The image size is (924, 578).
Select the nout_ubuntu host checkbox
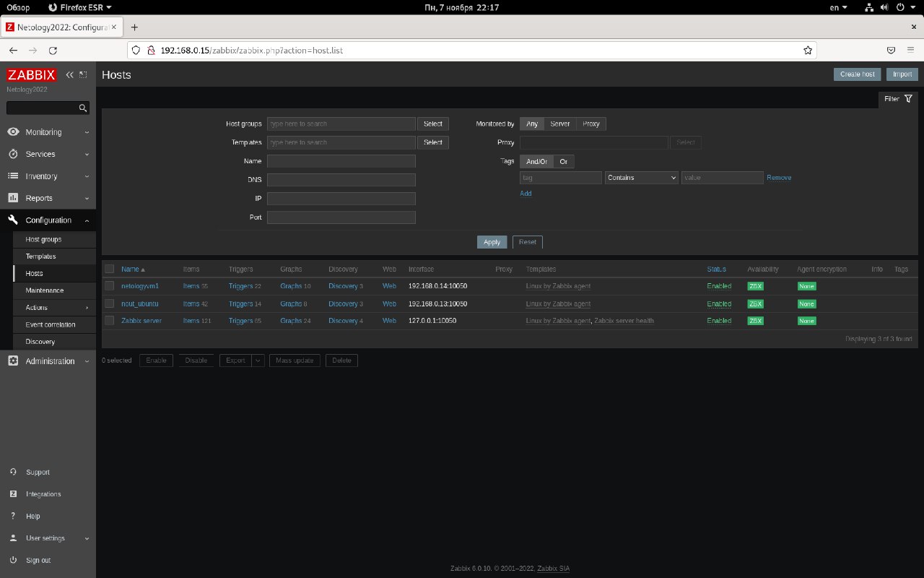110,303
